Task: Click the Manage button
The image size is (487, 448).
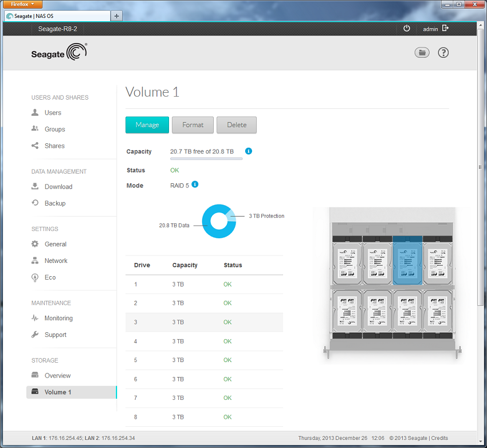Action: click(x=147, y=125)
